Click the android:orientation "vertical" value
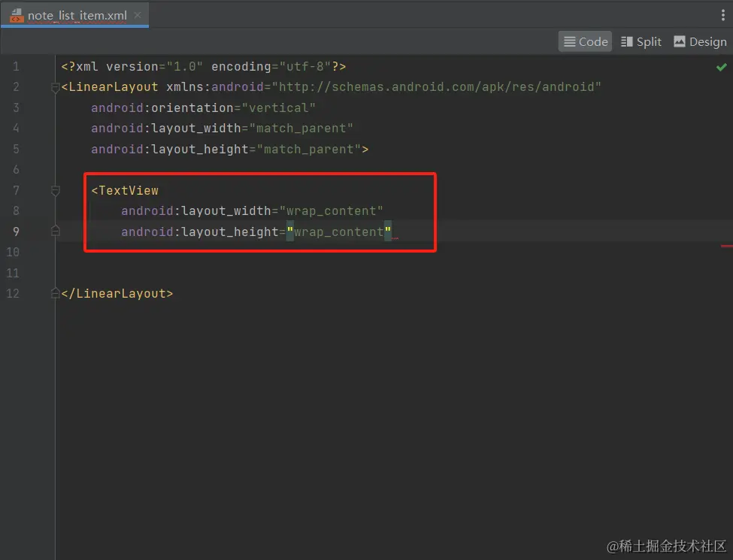Viewport: 733px width, 560px height. point(279,107)
